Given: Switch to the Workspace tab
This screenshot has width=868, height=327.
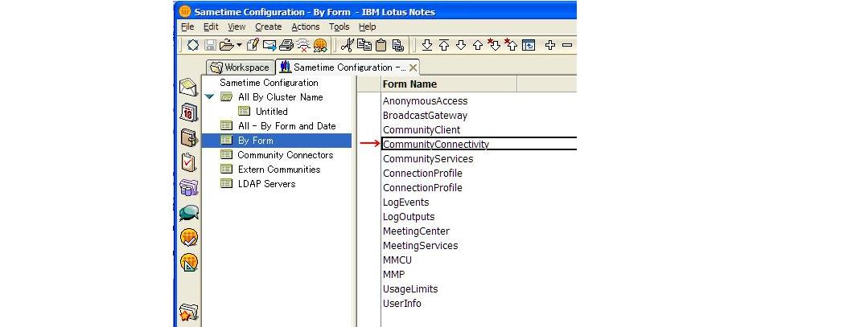Looking at the screenshot, I should coord(241,67).
